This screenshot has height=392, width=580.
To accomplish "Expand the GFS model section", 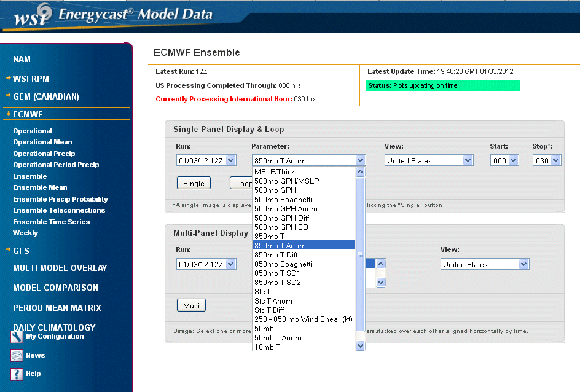I will coord(21,251).
